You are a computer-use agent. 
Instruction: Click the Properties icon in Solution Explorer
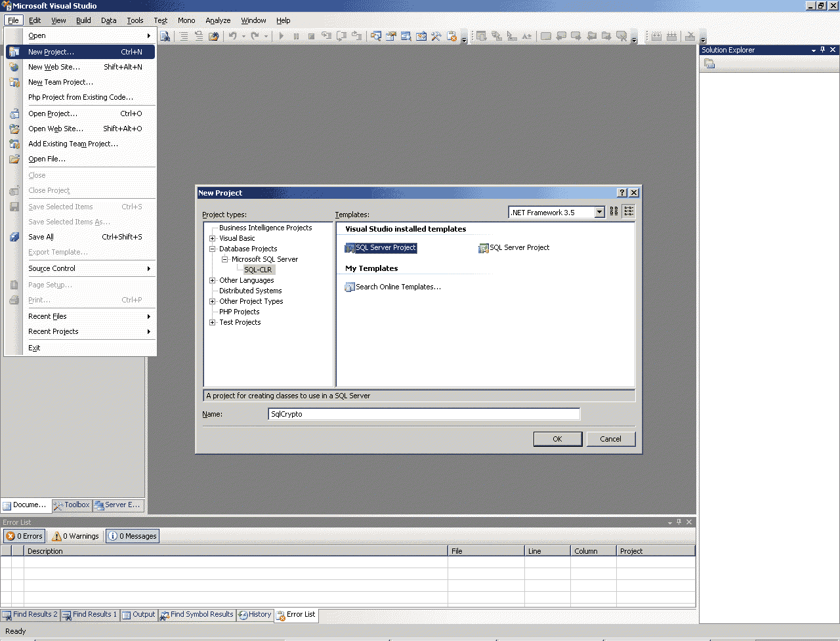pyautogui.click(x=709, y=64)
